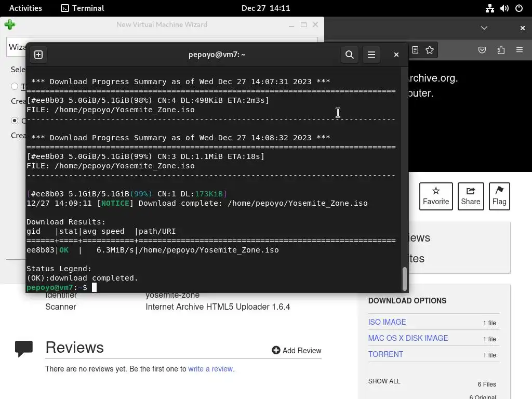Flag this archive.org item
Viewport: 532px width, 399px height.
(x=499, y=196)
